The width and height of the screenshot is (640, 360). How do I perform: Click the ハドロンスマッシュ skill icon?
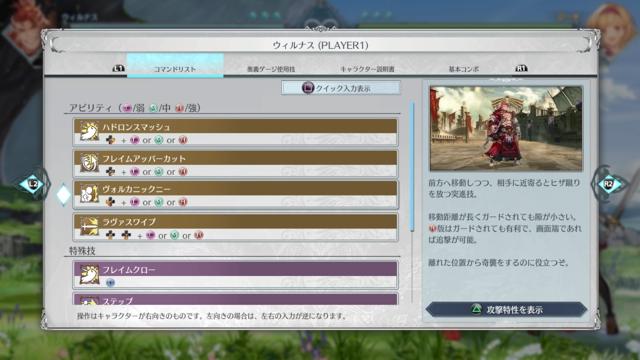[x=89, y=131]
